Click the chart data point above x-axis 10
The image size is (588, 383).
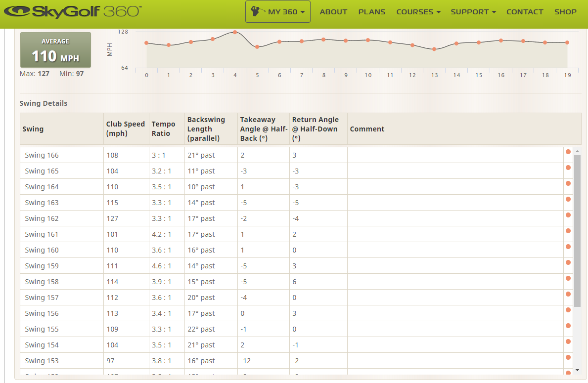368,40
